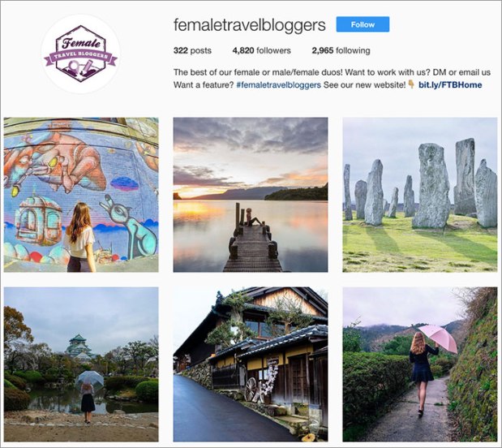
Task: Open the traditional Japanese house photo
Action: (251, 364)
